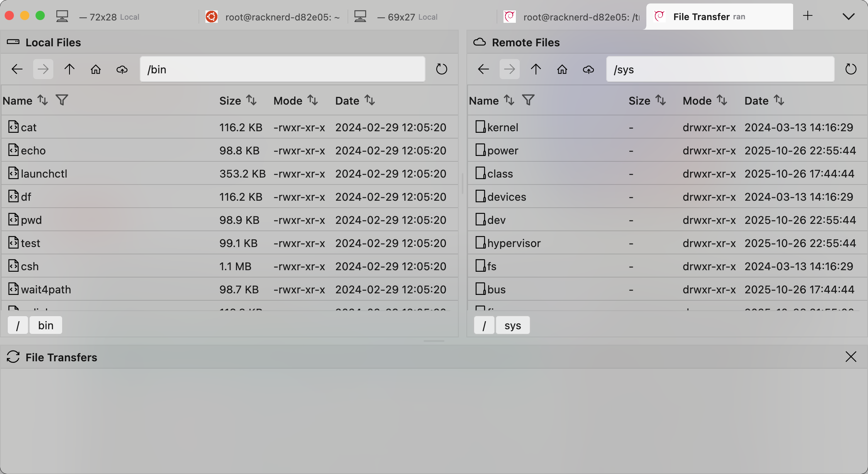Refresh the Remote Files listing

(x=851, y=69)
